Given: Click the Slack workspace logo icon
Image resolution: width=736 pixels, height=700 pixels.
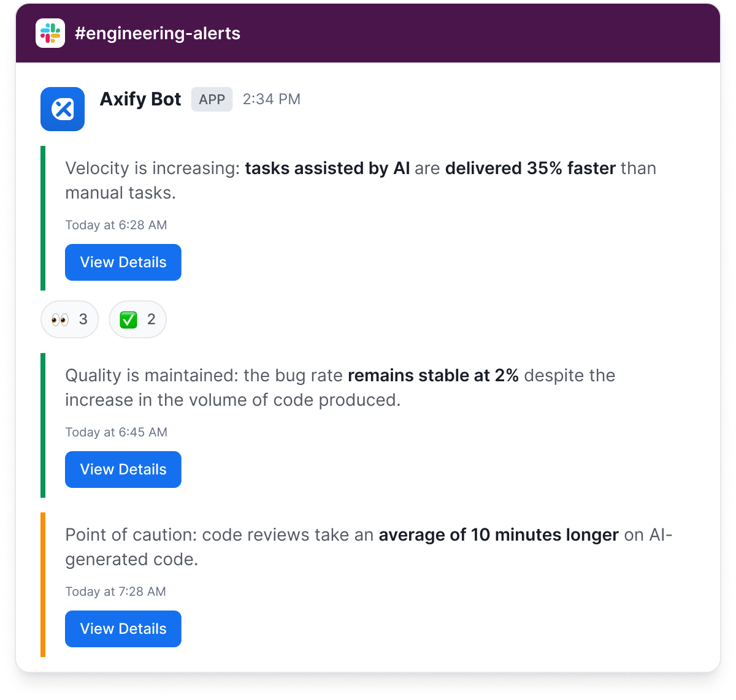Looking at the screenshot, I should tap(51, 34).
